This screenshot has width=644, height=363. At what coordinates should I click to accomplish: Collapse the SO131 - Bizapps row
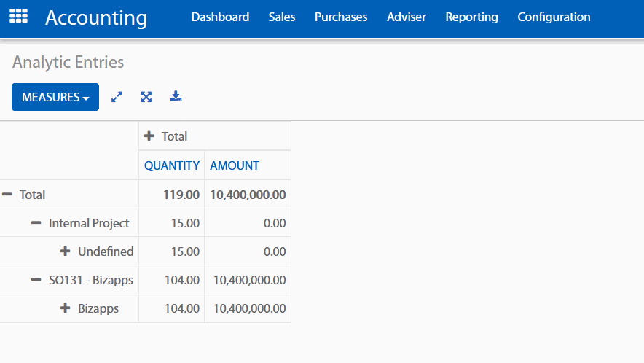(x=36, y=280)
